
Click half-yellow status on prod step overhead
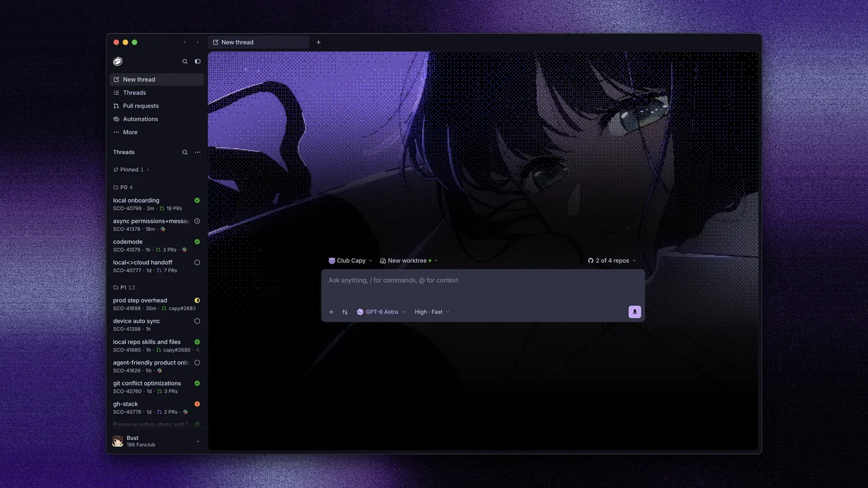coord(197,301)
